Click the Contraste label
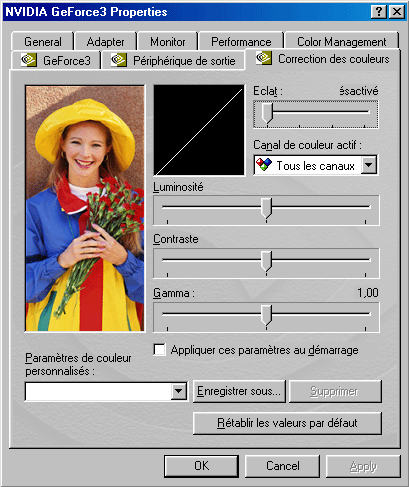The width and height of the screenshot is (409, 487). [176, 239]
